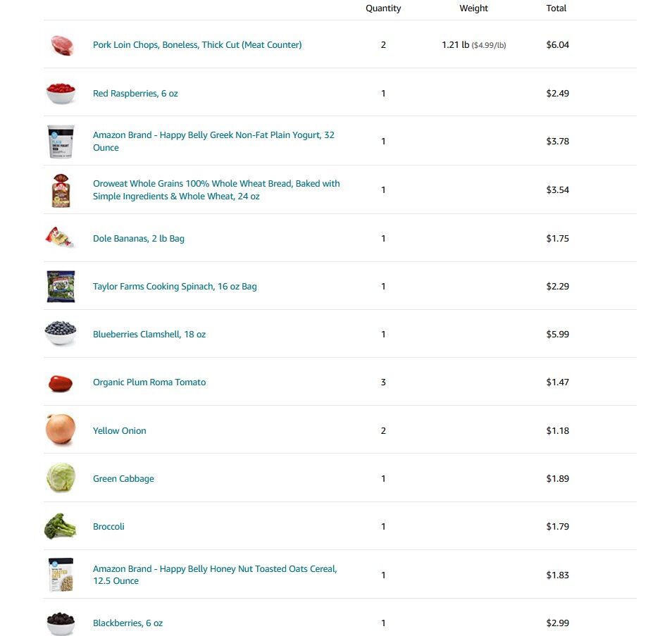The width and height of the screenshot is (672, 636).
Task: Open the Oroweat Whole Wheat Bread link
Action: (216, 190)
